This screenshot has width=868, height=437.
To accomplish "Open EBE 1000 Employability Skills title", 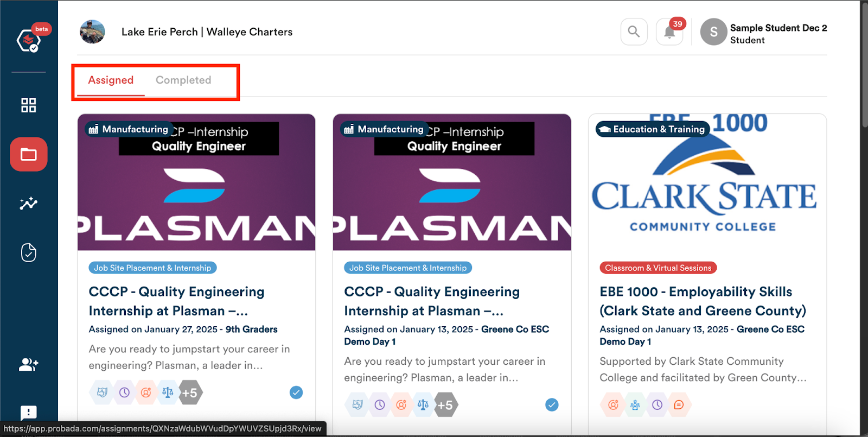I will [703, 301].
